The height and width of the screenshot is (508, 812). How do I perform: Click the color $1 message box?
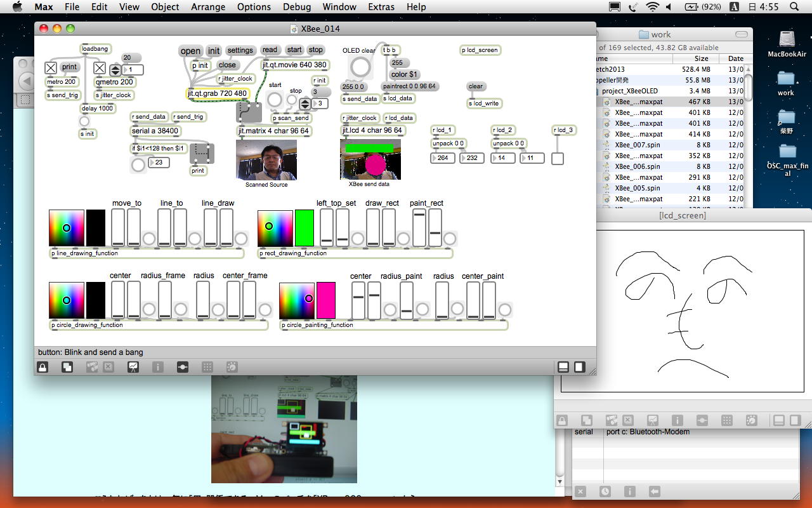click(x=404, y=74)
